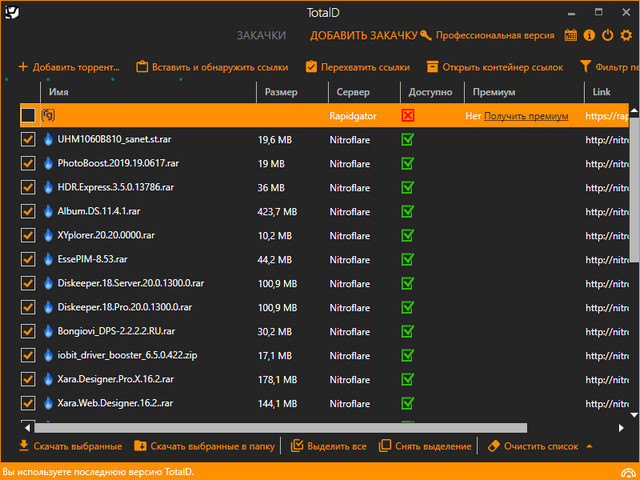Click the info icon in header
640x480 pixels.
pyautogui.click(x=589, y=36)
